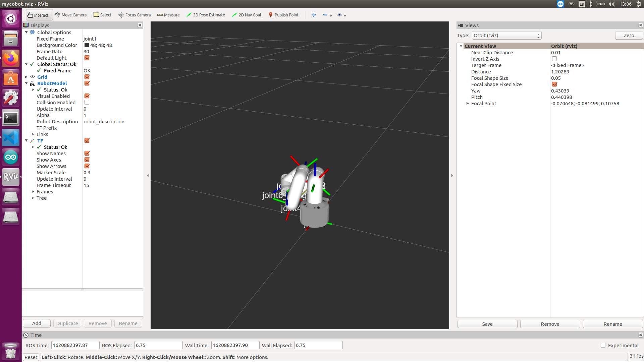Open Firefox from the dock

[x=11, y=59]
